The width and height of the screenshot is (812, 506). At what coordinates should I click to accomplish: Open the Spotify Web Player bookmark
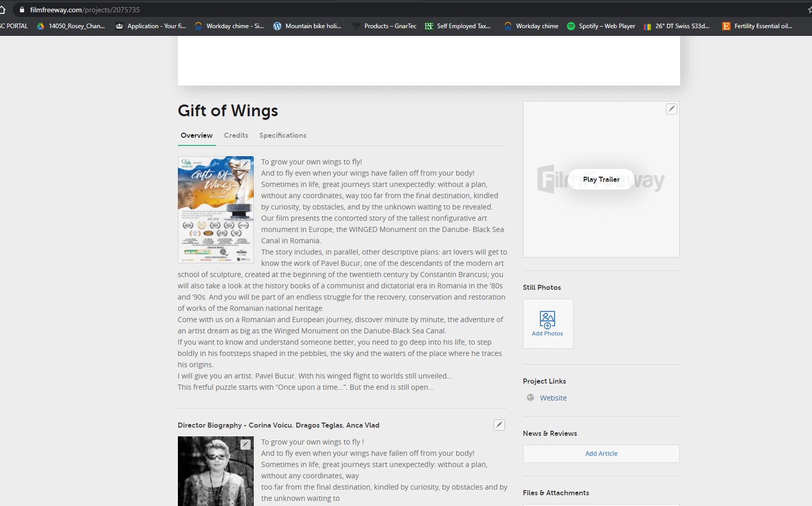pos(601,26)
